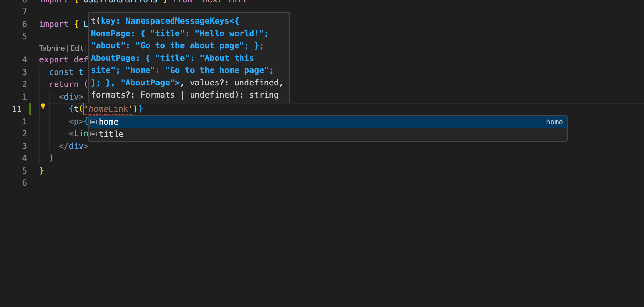The width and height of the screenshot is (644, 307).
Task: Click the current line number 11
Action: (x=17, y=109)
